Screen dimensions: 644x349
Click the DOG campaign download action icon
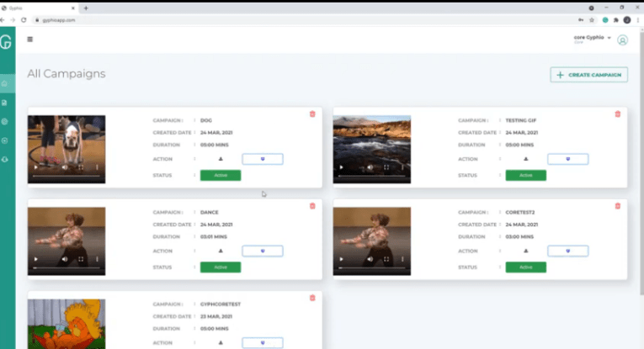coord(221,159)
